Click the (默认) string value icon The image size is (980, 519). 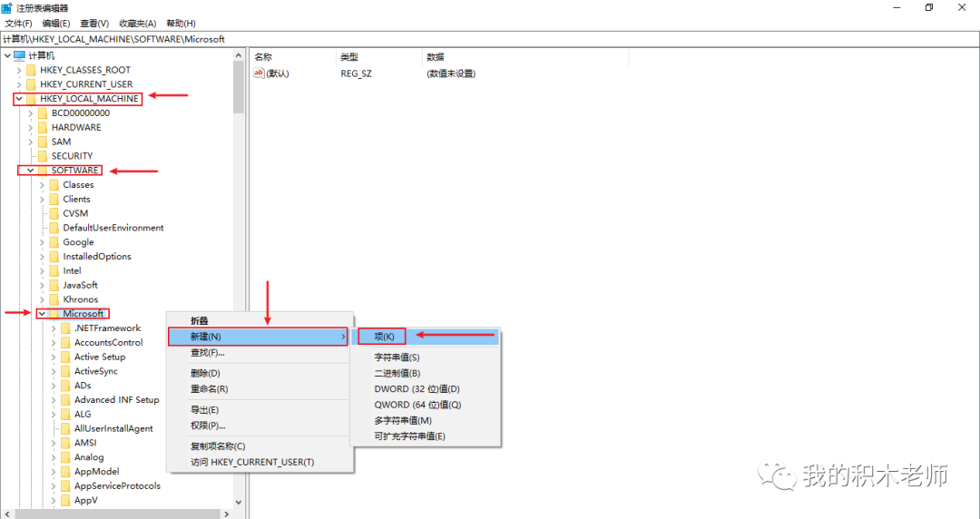260,73
